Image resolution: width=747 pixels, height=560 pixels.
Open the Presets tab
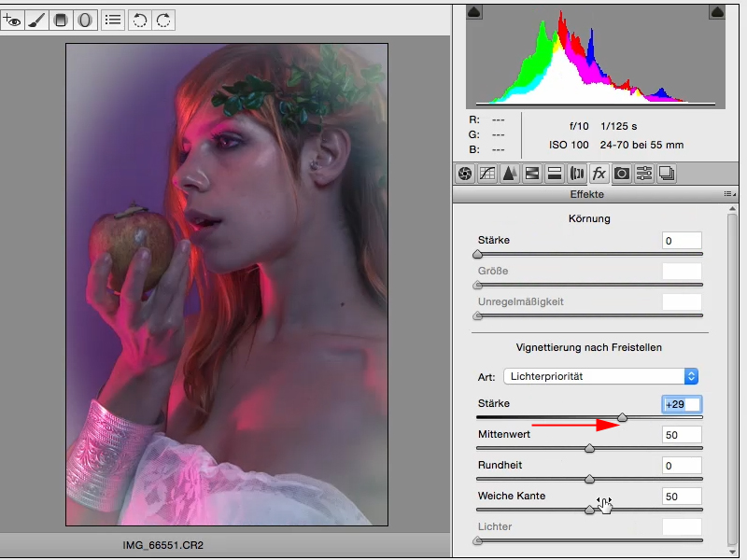click(644, 174)
